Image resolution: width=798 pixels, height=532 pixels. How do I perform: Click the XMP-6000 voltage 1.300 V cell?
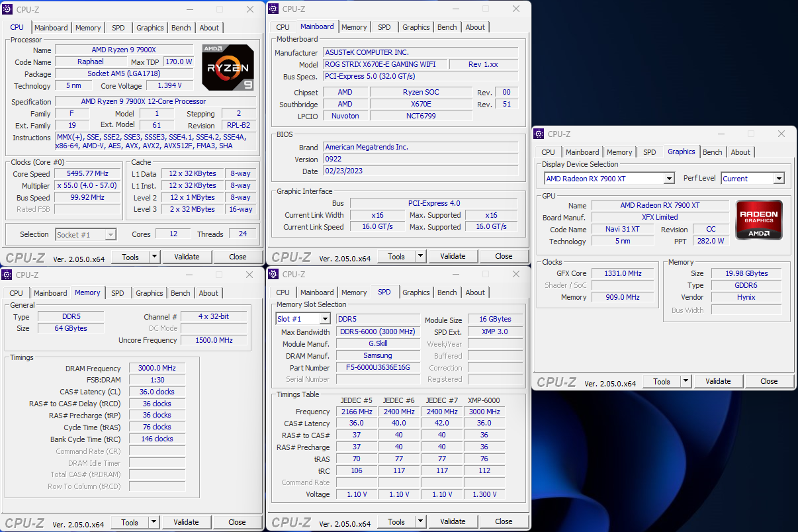click(484, 494)
